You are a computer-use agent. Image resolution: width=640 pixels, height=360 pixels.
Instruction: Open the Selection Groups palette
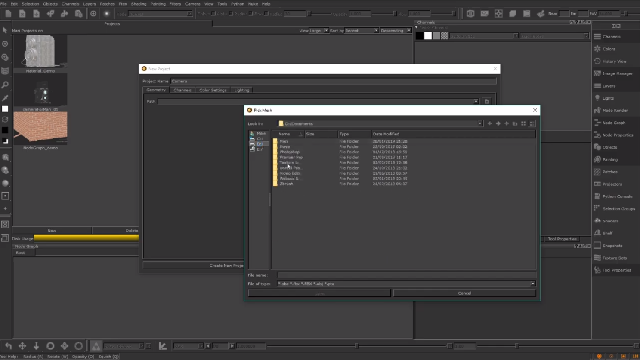616,209
